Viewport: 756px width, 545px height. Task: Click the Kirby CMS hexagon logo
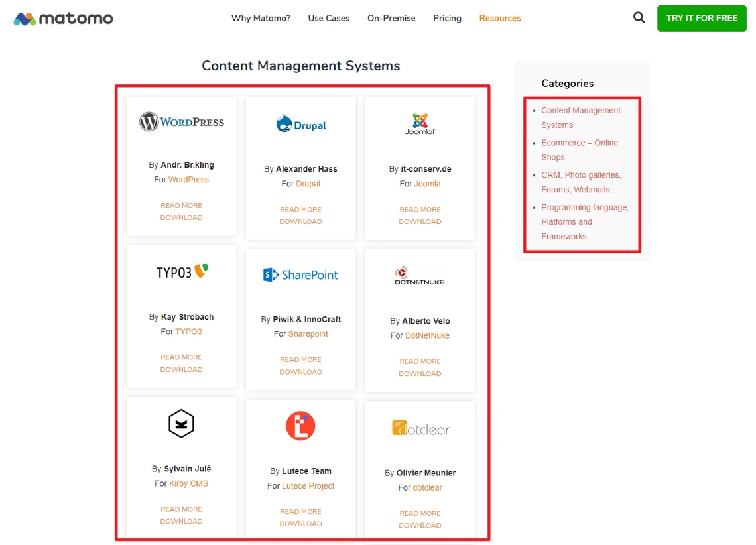click(x=181, y=424)
